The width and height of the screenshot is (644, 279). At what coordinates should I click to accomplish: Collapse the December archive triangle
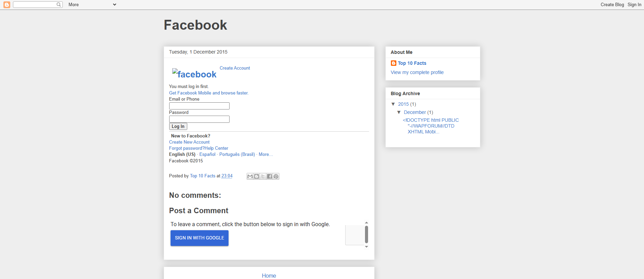(x=399, y=112)
